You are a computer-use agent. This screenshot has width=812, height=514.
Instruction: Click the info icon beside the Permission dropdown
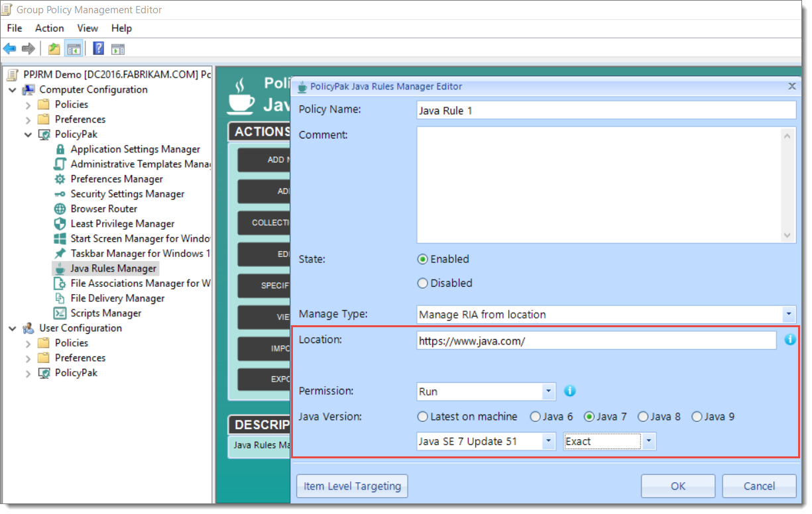click(570, 391)
